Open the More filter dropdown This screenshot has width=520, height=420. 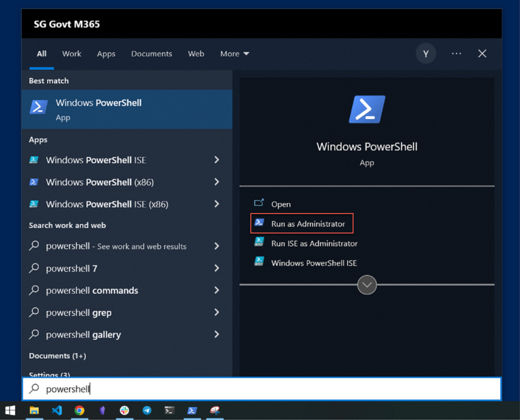pos(234,54)
